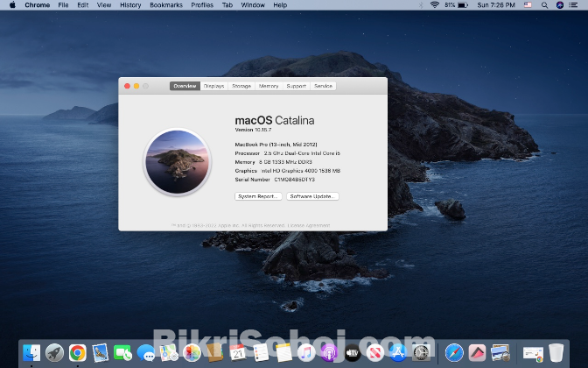Open Calendar app showing 21
This screenshot has height=368, width=588.
[x=238, y=353]
